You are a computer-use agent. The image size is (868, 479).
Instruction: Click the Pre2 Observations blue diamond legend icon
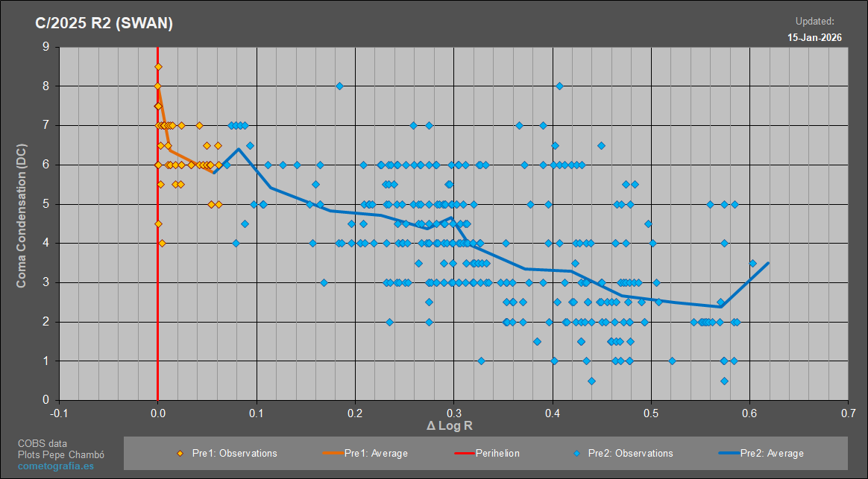coord(576,454)
